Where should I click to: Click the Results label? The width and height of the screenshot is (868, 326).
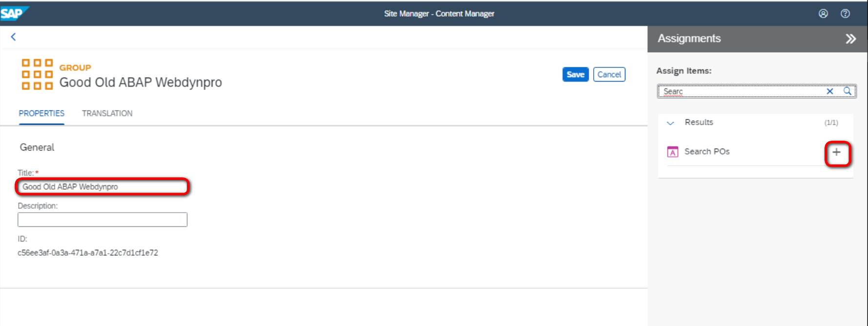point(699,122)
